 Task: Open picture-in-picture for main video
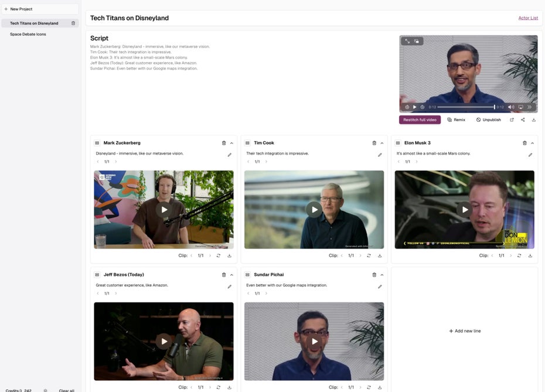[x=417, y=41]
